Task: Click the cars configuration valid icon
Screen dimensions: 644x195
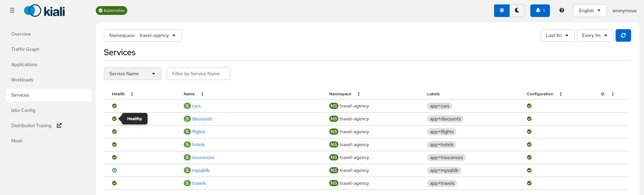Action: (529, 106)
